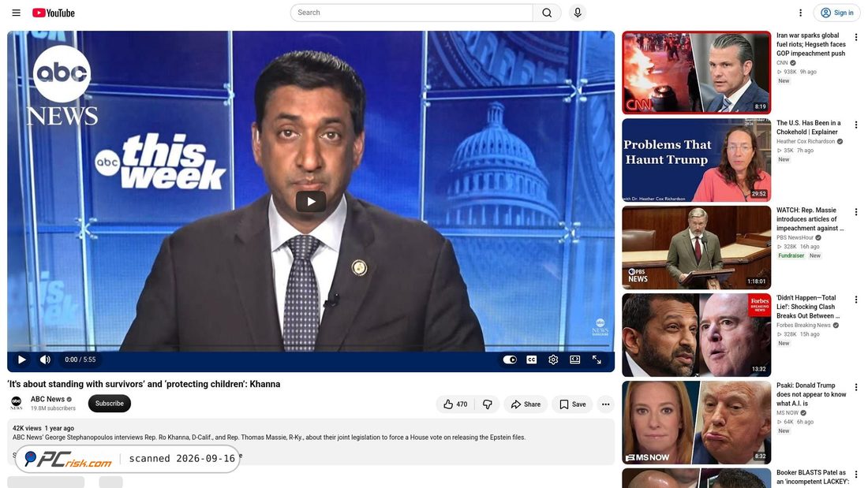Open Forbes Breaking News clash thumbnail
868x488 pixels.
pos(697,335)
